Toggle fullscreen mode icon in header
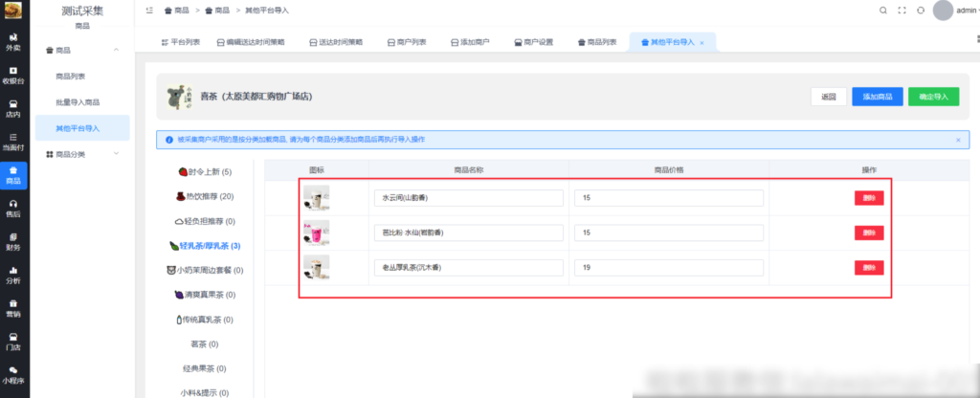The image size is (980, 398). (902, 11)
